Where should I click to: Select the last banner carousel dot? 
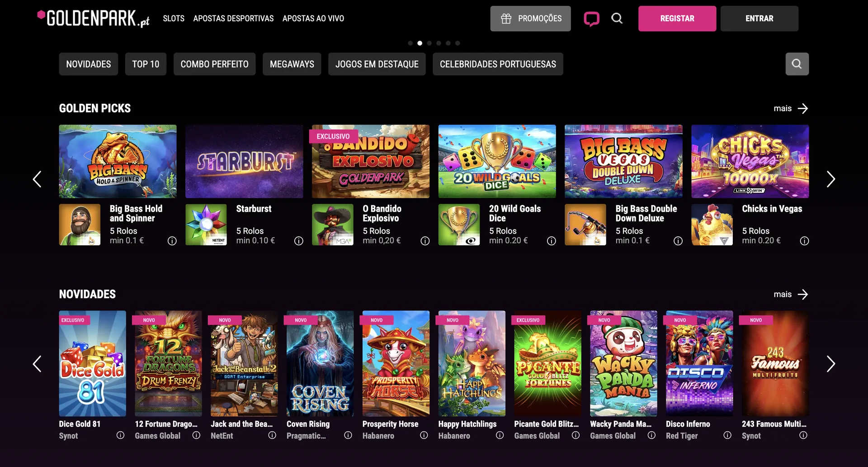click(x=458, y=43)
